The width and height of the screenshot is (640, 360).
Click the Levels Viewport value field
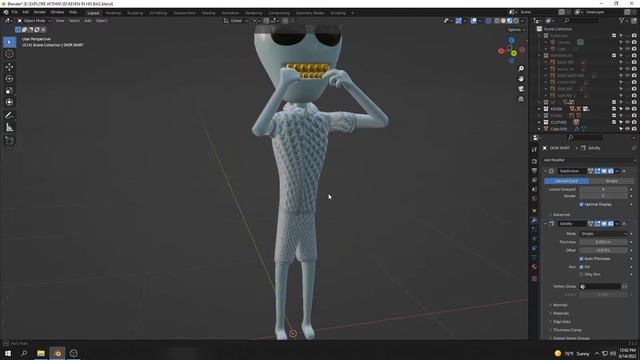[x=603, y=189]
